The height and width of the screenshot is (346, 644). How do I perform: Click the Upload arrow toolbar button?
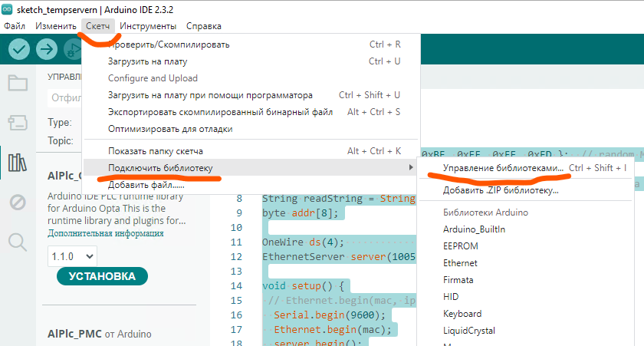(x=47, y=49)
